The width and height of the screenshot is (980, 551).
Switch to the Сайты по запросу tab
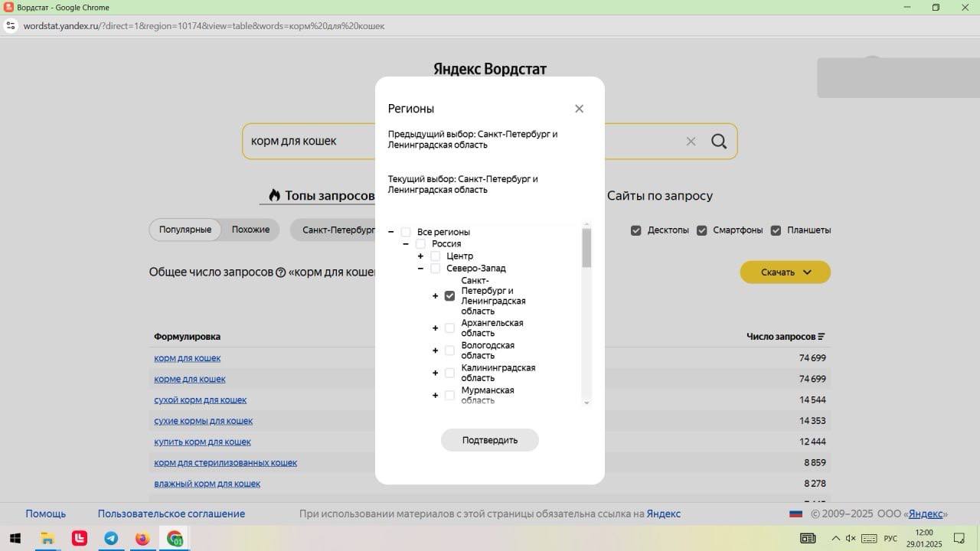(659, 196)
